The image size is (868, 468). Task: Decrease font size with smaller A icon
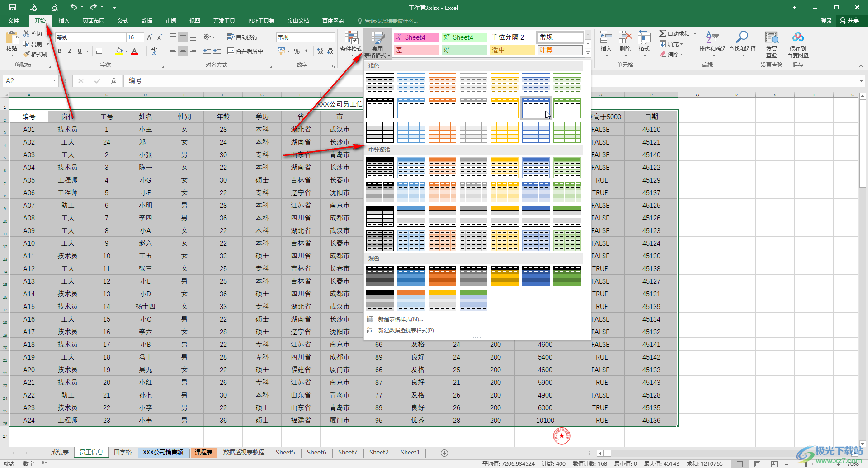point(160,37)
